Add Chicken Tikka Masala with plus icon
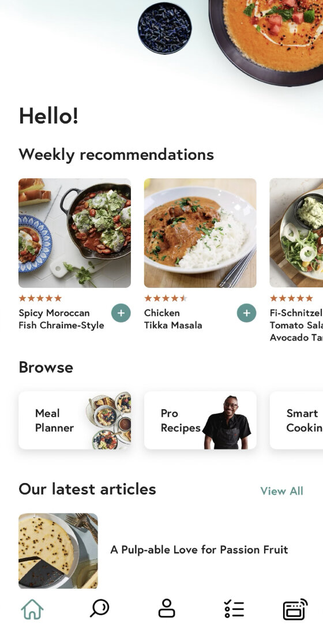 [247, 313]
